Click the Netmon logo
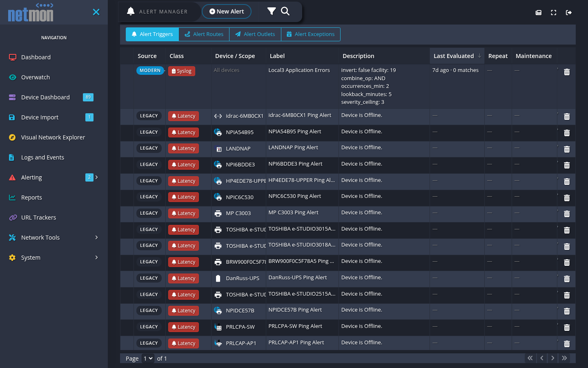 coord(31,12)
